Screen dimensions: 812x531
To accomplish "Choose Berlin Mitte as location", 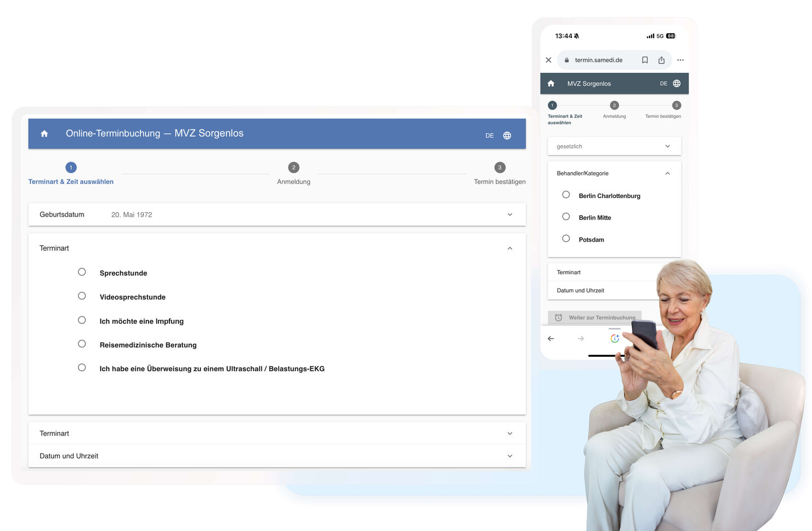I will 566,216.
